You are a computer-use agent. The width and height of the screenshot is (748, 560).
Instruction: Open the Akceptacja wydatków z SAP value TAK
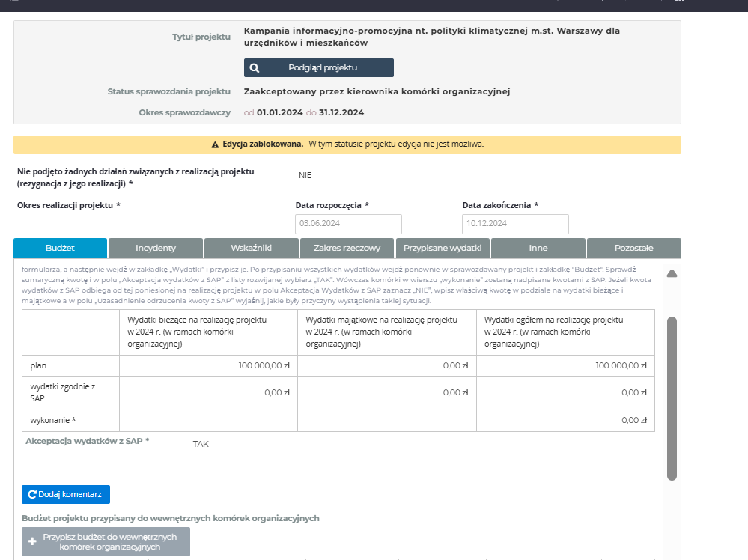pyautogui.click(x=201, y=444)
